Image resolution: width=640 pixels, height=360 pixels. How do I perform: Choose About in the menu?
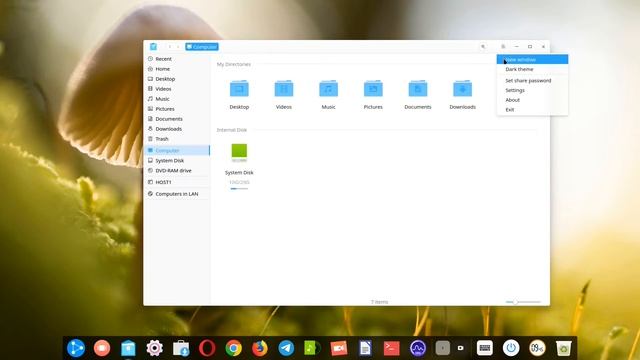tap(532, 100)
